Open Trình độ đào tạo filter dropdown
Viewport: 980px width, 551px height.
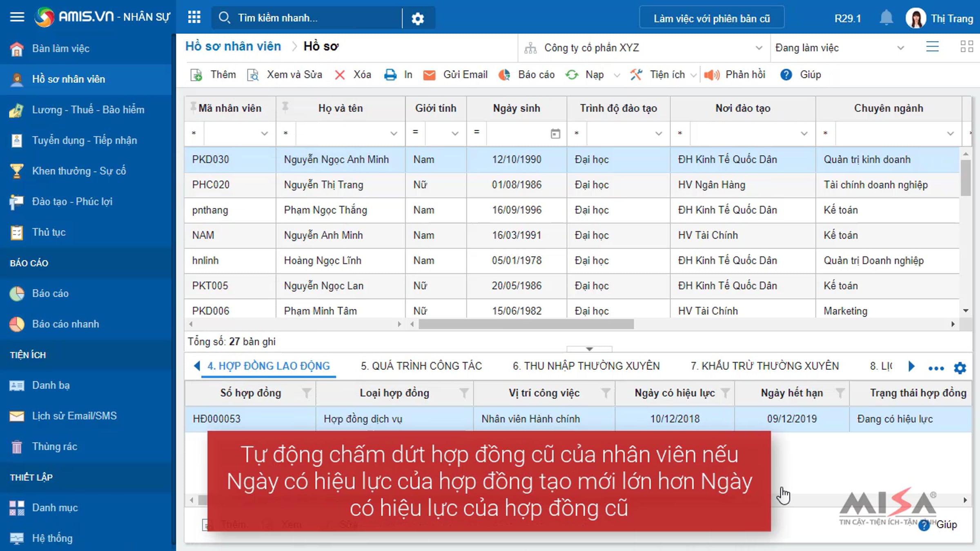[x=658, y=133]
